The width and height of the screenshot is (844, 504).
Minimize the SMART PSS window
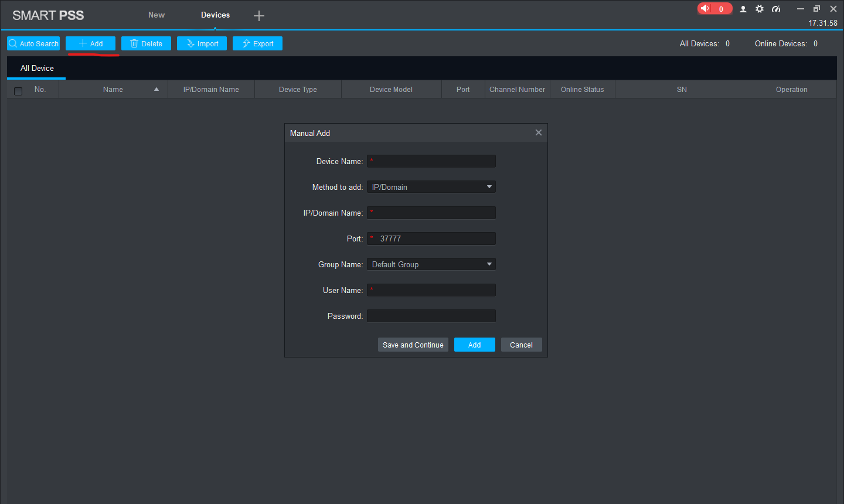pos(801,9)
